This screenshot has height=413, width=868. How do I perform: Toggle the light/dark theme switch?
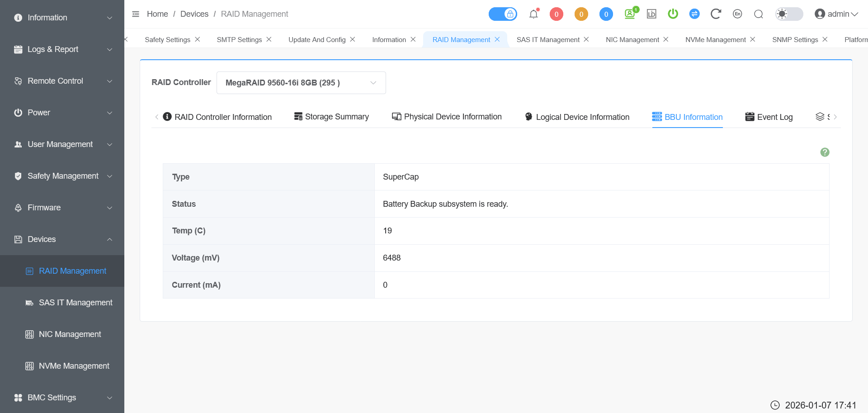(789, 14)
